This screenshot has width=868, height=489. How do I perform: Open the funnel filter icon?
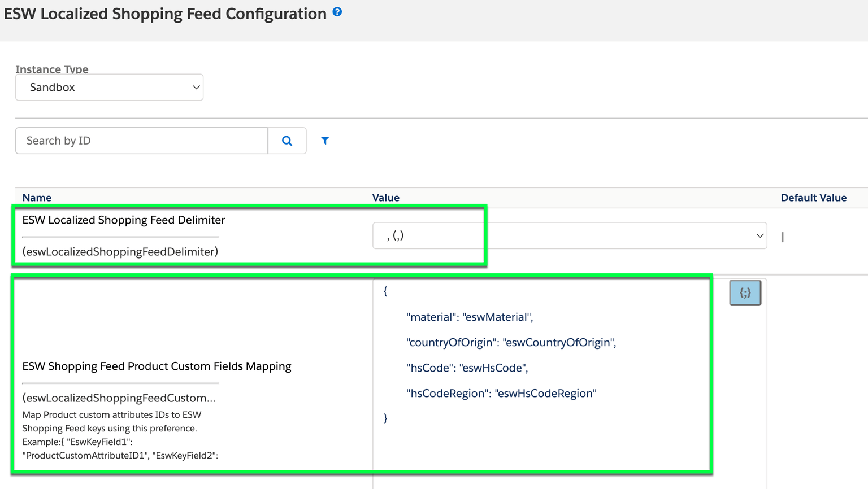pyautogui.click(x=325, y=141)
